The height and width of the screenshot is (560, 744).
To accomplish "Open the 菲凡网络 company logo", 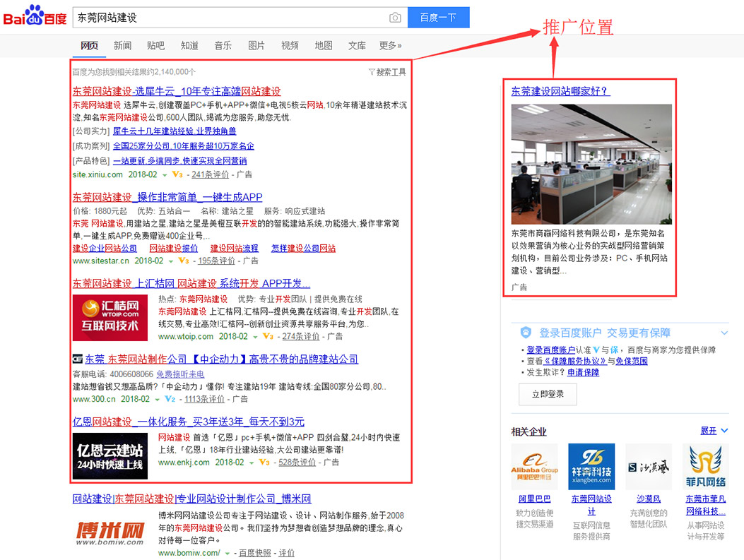I will click(705, 467).
